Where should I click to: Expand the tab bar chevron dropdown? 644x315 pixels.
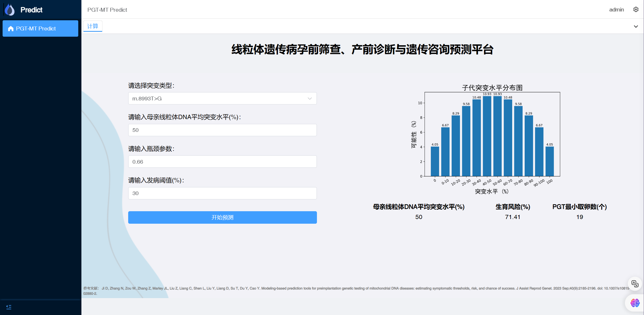(636, 27)
